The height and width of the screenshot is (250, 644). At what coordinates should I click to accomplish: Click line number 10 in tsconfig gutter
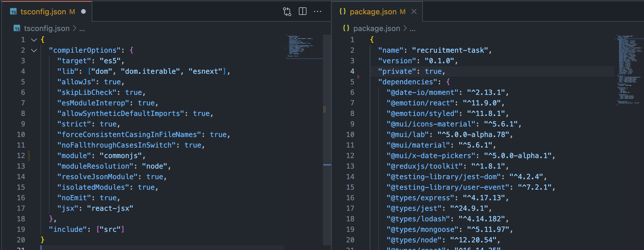click(x=21, y=135)
